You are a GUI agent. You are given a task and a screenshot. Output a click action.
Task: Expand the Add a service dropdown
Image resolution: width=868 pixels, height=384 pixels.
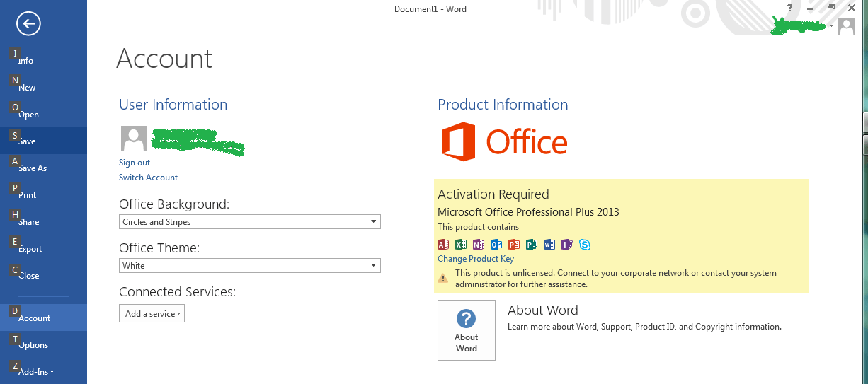pyautogui.click(x=152, y=314)
